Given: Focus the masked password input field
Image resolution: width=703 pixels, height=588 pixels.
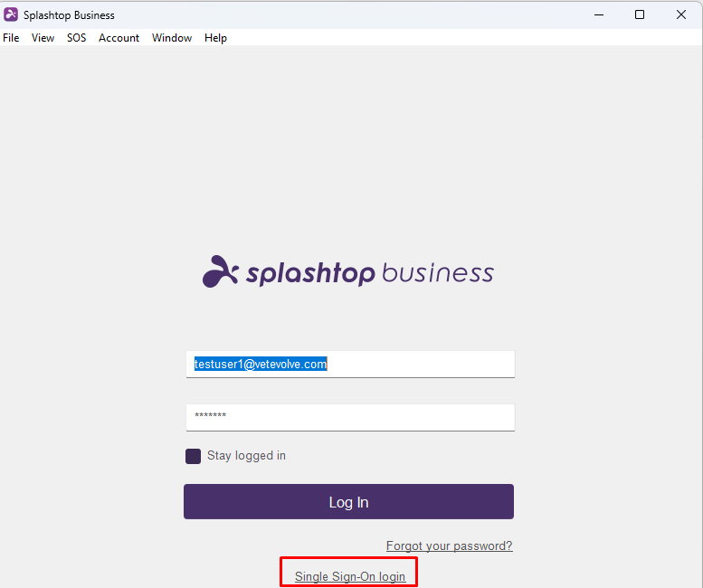Looking at the screenshot, I should pos(350,417).
